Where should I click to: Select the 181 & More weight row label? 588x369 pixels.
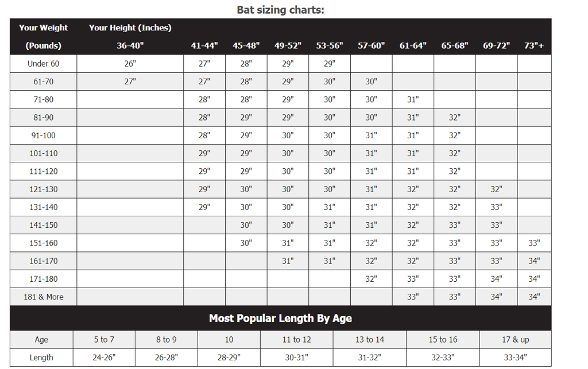click(x=44, y=297)
